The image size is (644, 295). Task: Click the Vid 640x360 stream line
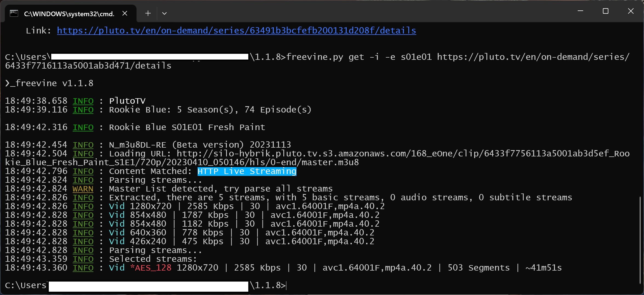[241, 232]
